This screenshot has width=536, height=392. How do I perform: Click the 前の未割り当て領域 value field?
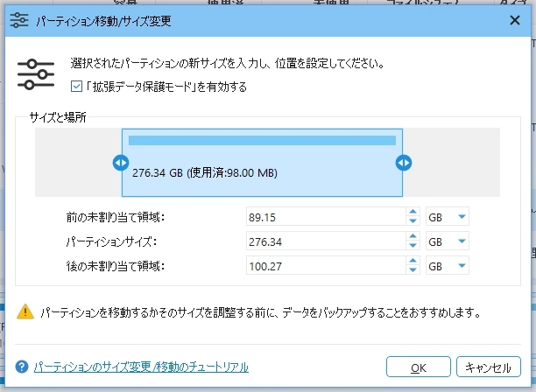click(x=326, y=216)
